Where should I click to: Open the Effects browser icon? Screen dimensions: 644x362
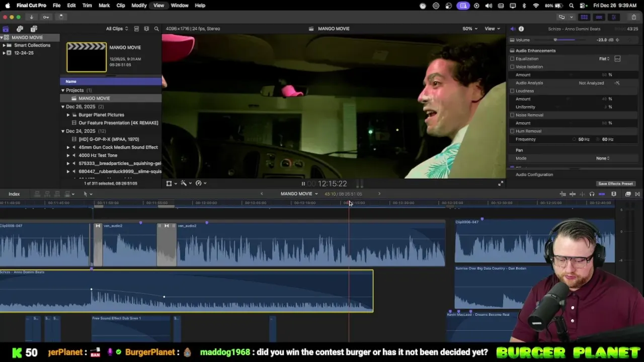[628, 194]
